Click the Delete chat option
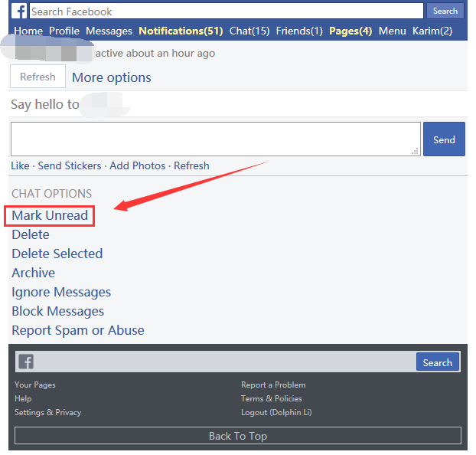The height and width of the screenshot is (455, 476). click(x=31, y=234)
